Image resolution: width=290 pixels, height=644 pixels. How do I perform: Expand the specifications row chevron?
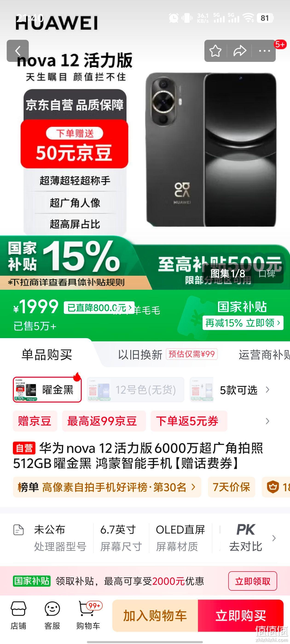point(274,538)
